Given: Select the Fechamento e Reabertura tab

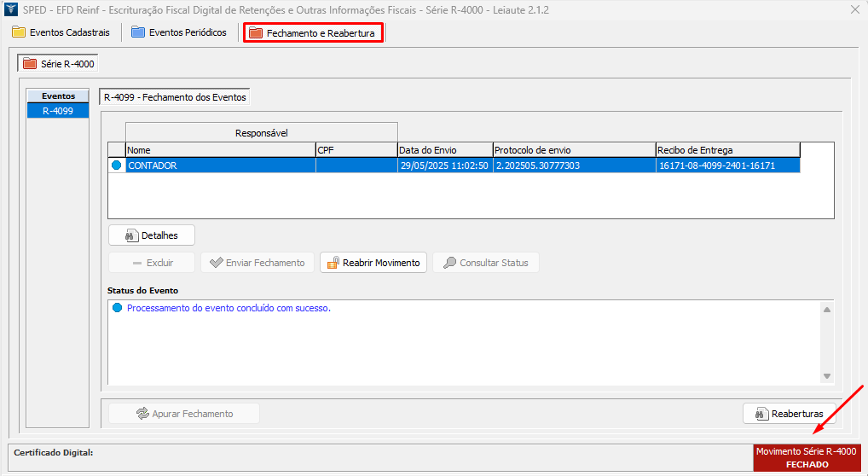Looking at the screenshot, I should pyautogui.click(x=313, y=32).
